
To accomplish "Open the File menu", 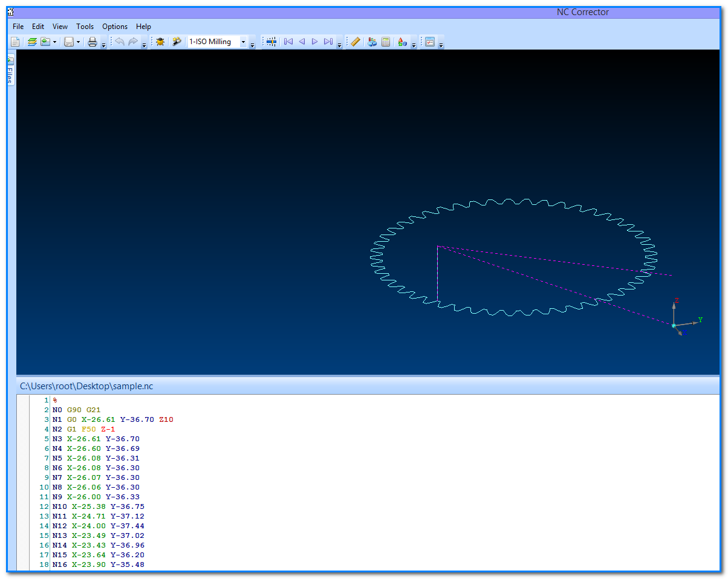I will tap(18, 27).
